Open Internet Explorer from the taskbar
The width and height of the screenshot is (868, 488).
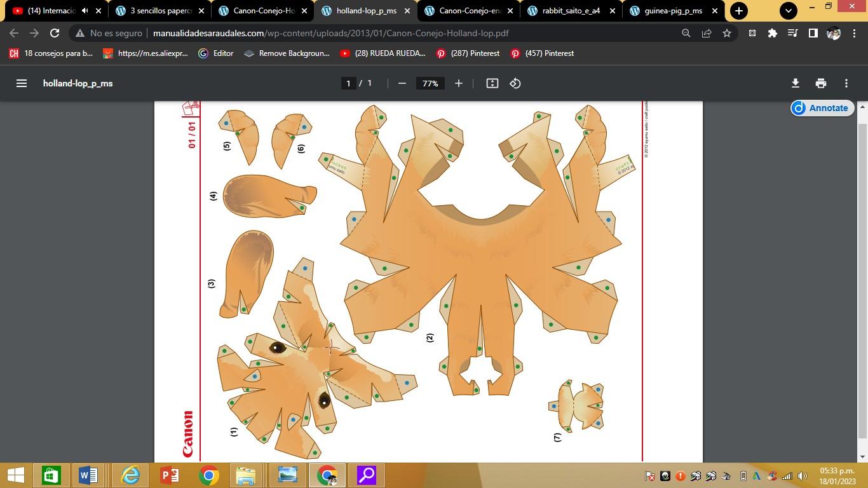pos(130,475)
